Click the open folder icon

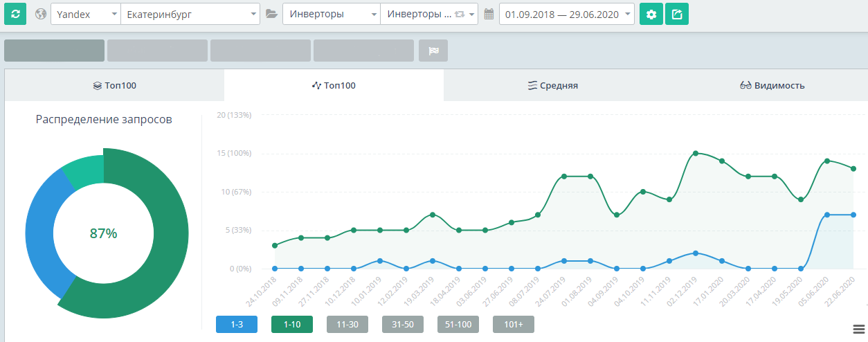[271, 14]
